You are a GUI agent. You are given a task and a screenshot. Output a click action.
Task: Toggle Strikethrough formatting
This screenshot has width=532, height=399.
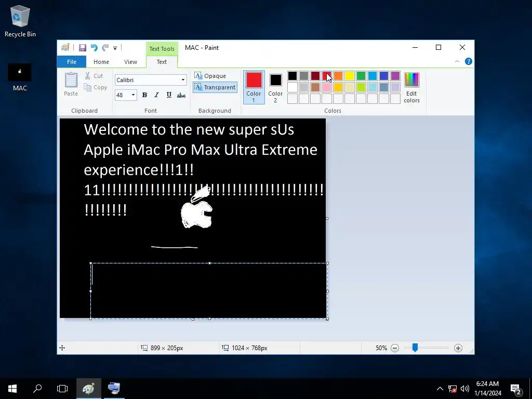coord(181,96)
